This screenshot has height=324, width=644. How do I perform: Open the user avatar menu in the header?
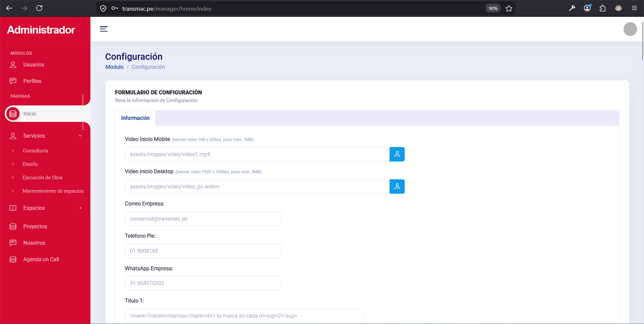pyautogui.click(x=630, y=29)
